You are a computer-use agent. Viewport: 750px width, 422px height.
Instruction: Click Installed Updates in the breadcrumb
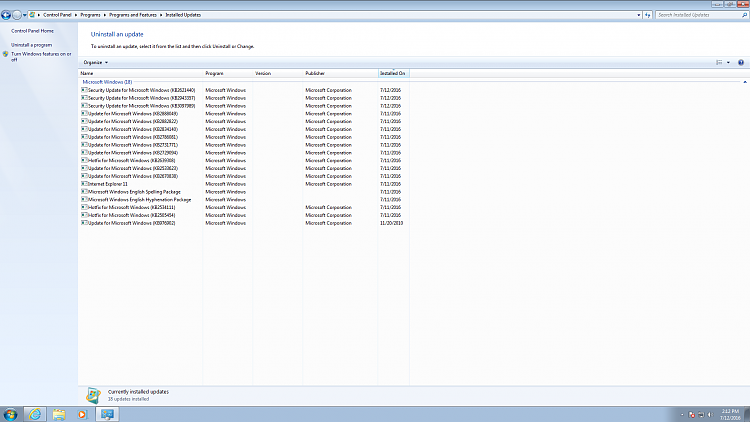pos(183,15)
